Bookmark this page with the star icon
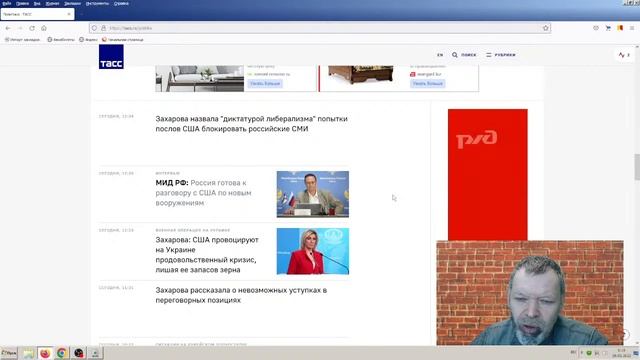Image resolution: width=640 pixels, height=360 pixels. point(546,28)
